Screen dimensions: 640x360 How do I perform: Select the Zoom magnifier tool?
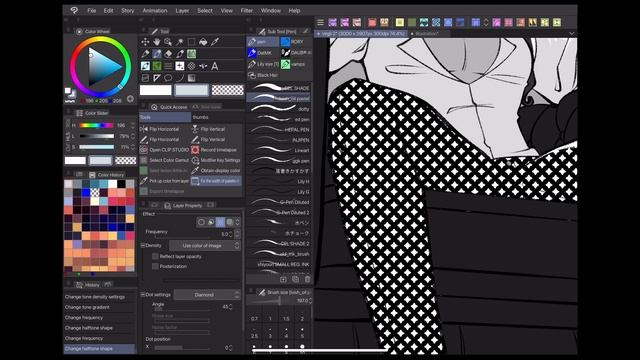[x=168, y=42]
